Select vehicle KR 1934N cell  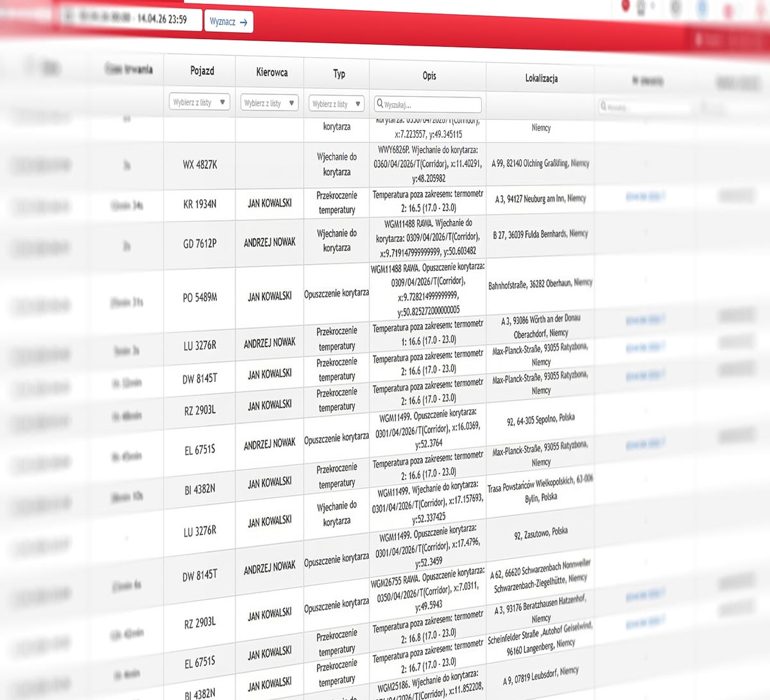[200, 204]
